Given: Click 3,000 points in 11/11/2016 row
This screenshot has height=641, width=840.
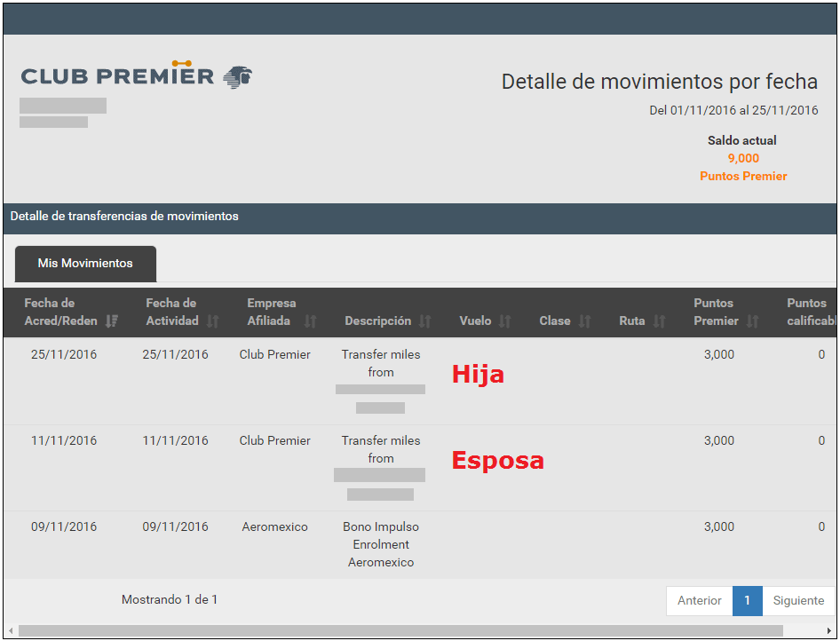Looking at the screenshot, I should [x=719, y=440].
